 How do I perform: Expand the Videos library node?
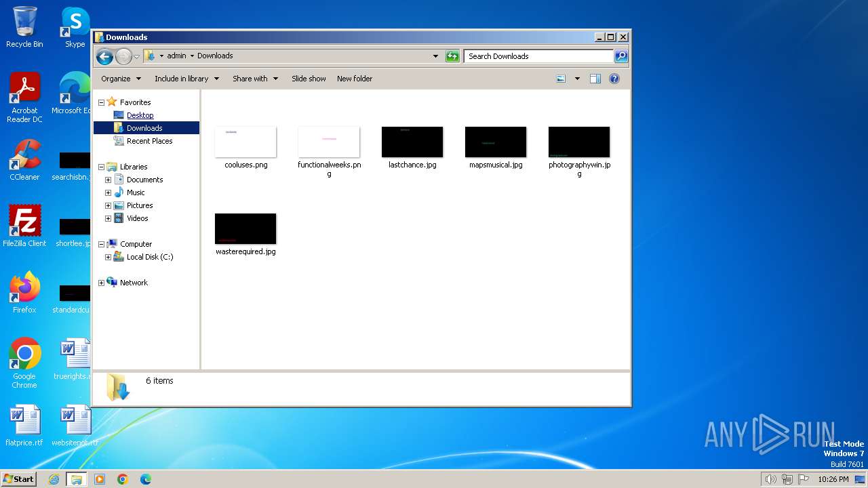point(108,218)
